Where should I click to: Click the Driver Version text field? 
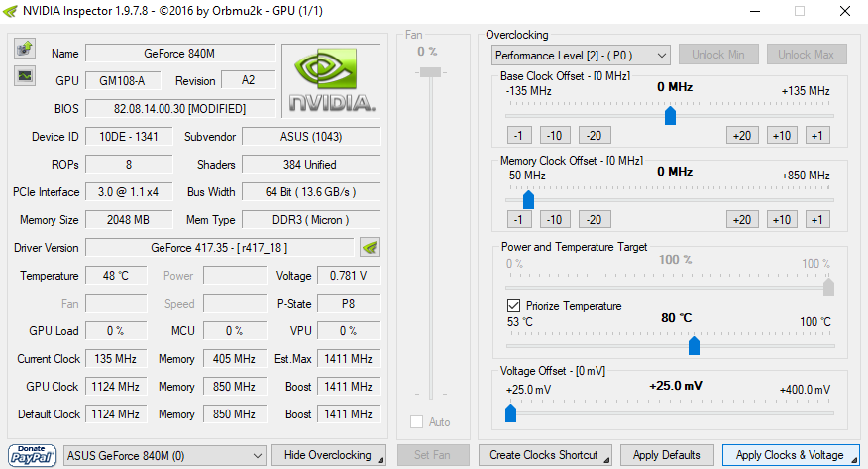(x=219, y=247)
